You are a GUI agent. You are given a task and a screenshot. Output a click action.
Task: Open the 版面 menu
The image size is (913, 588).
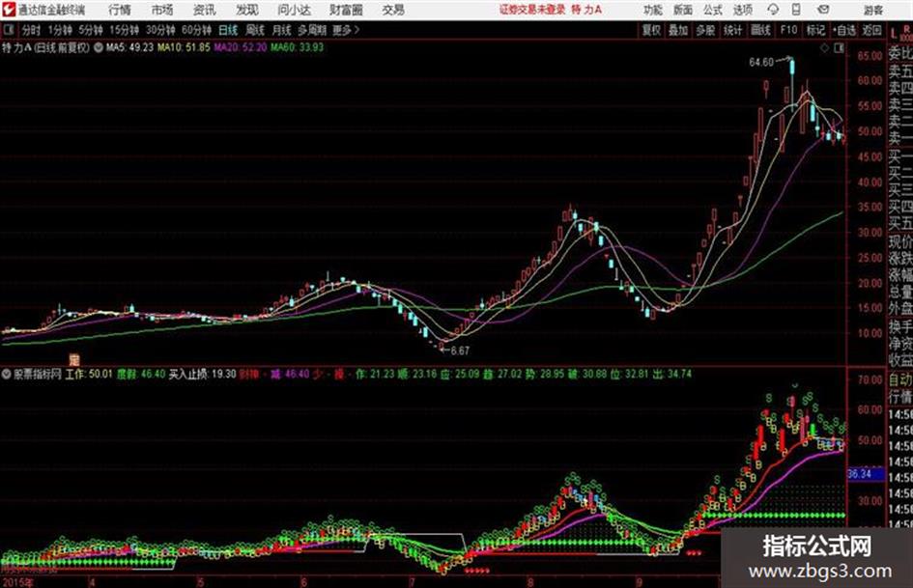click(682, 10)
